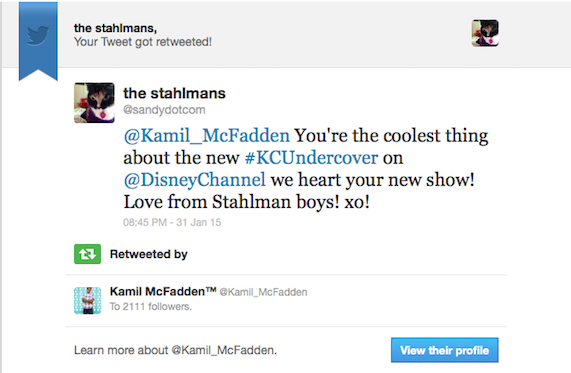Click the stahlmans display name above the tweet
This screenshot has height=373, width=571.
point(174,93)
